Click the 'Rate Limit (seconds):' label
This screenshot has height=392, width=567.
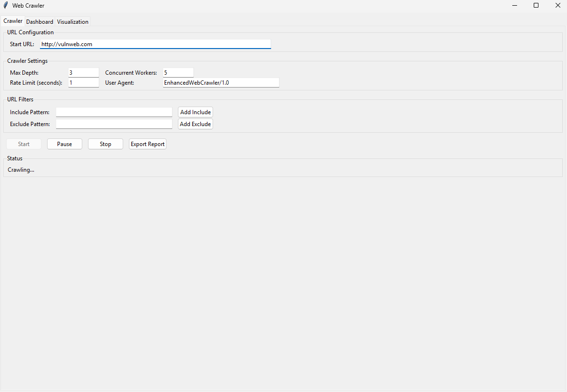click(36, 83)
